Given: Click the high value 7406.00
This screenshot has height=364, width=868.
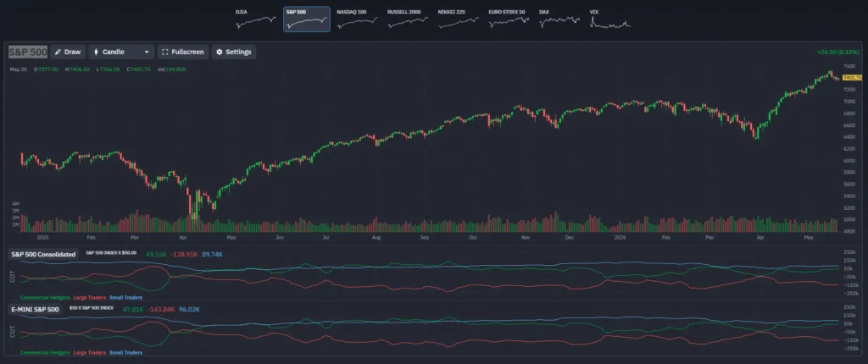Looking at the screenshot, I should 79,69.
